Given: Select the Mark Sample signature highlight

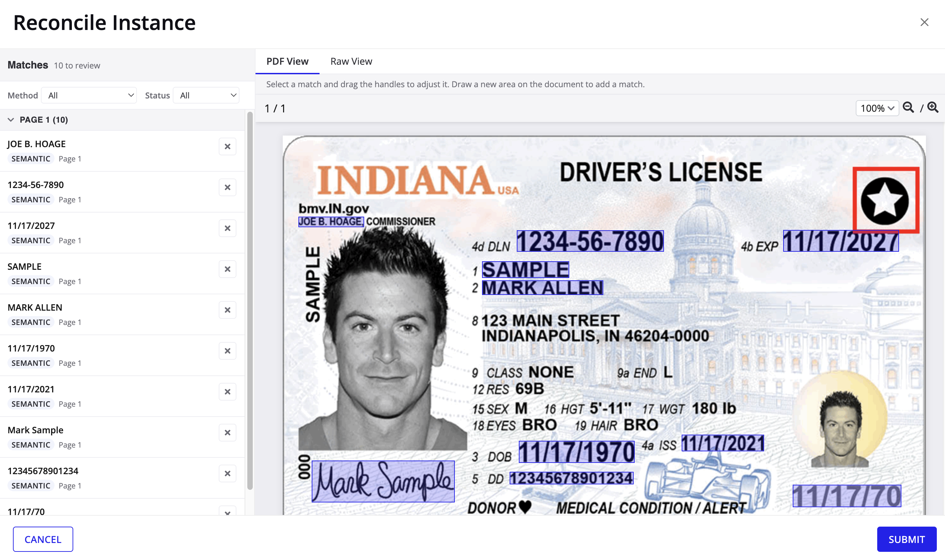Looking at the screenshot, I should (383, 482).
